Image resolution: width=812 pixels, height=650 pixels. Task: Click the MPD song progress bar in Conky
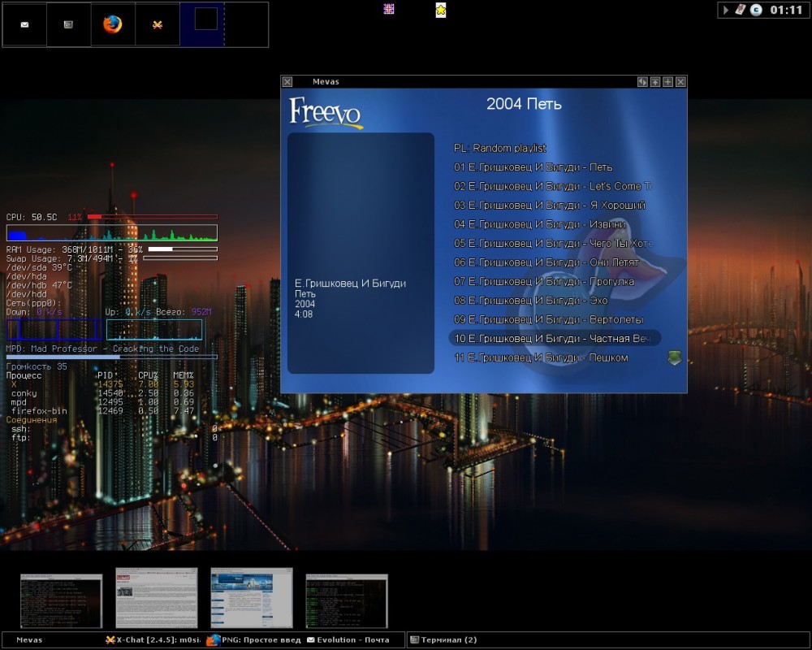click(112, 357)
